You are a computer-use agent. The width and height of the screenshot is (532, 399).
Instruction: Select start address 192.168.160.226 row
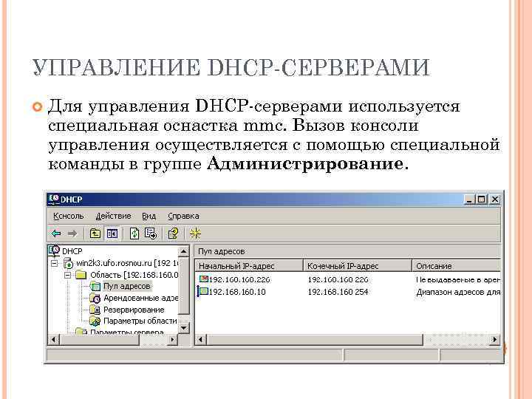coord(239,279)
